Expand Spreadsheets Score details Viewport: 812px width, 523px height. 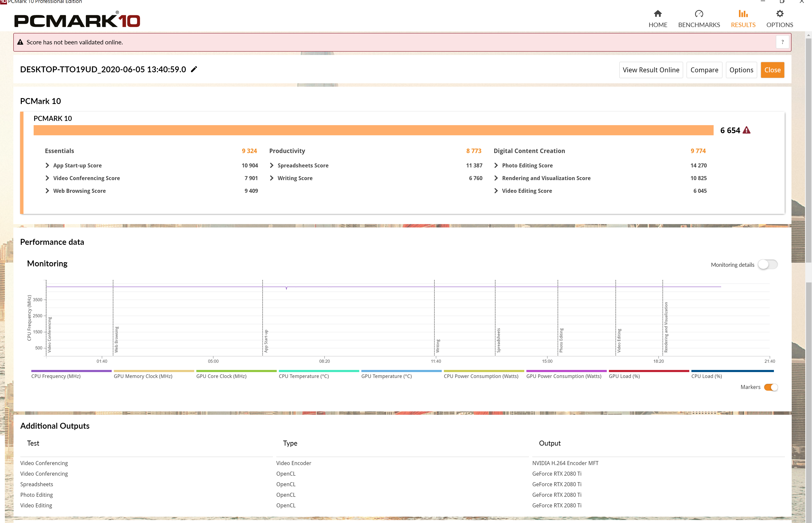pos(272,165)
